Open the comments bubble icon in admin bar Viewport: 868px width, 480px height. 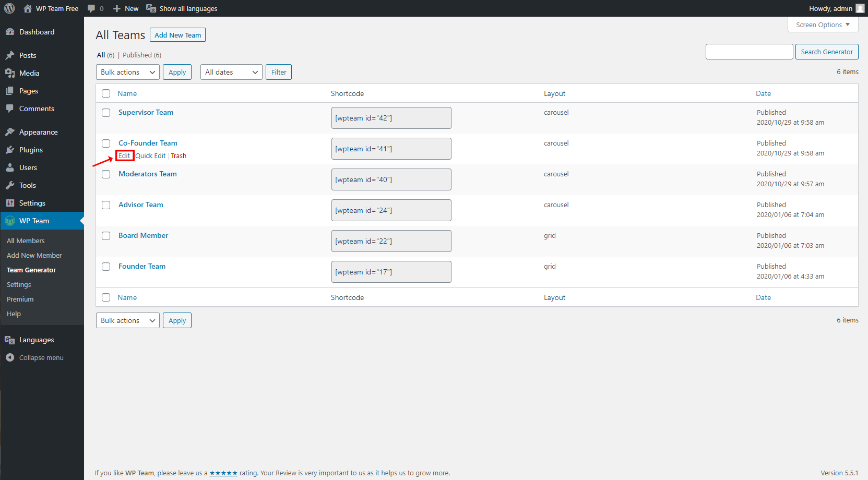(x=92, y=8)
